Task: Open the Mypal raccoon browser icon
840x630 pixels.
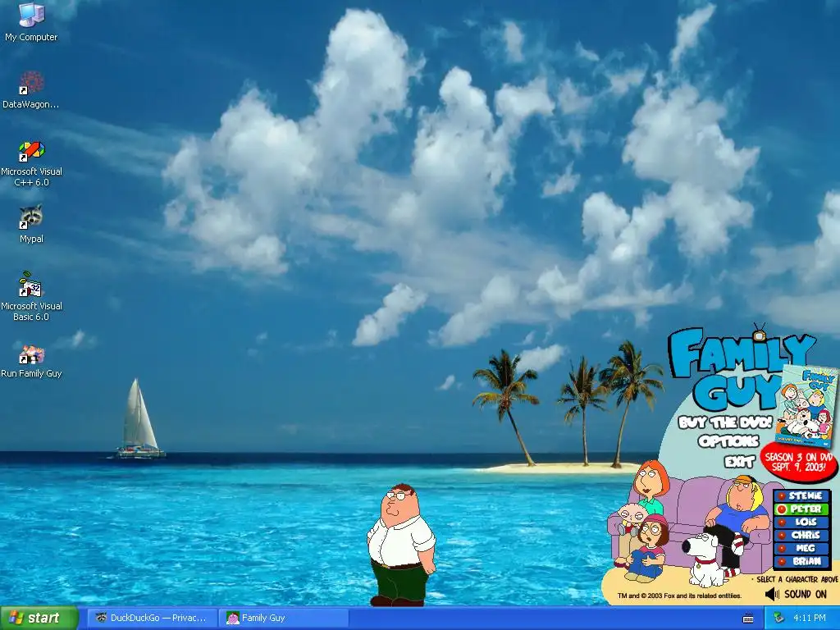Action: point(31,224)
